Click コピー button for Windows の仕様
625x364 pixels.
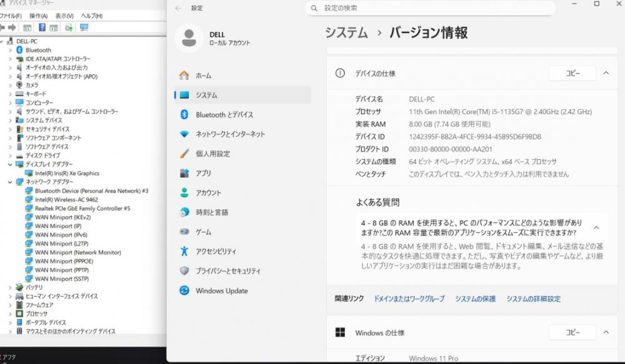(x=572, y=332)
